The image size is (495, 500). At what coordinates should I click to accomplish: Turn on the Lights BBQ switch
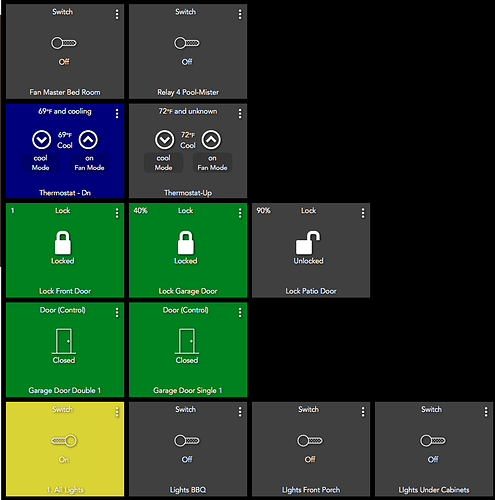click(x=187, y=441)
